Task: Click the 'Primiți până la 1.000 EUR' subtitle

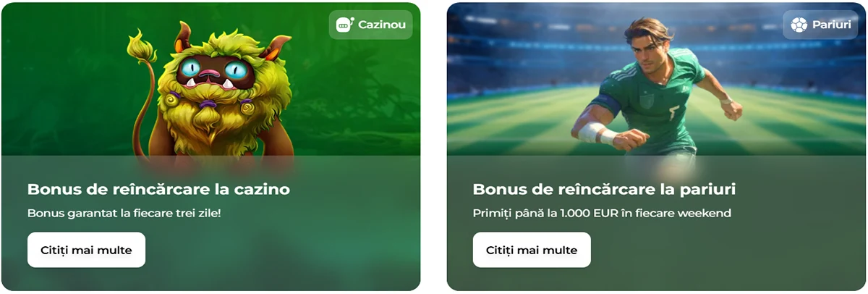Action: click(602, 214)
